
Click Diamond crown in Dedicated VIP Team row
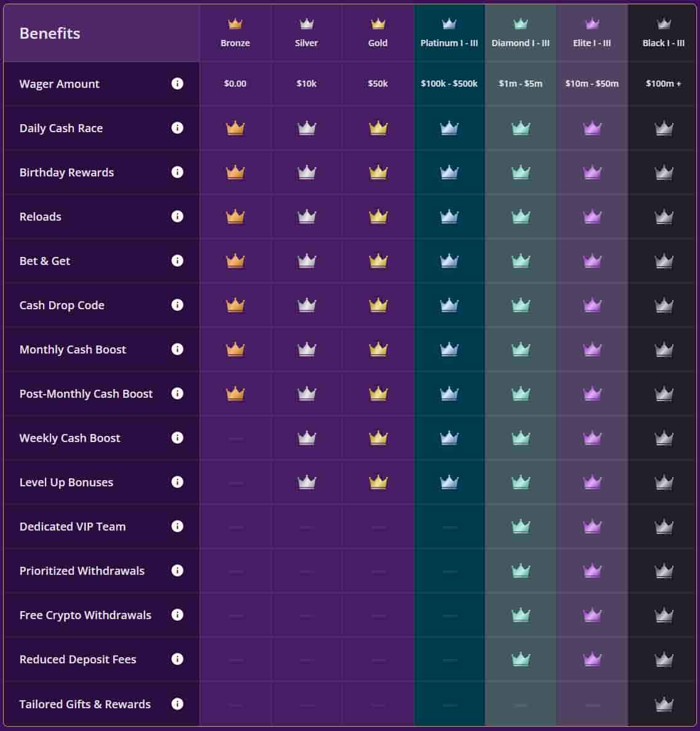[x=520, y=526]
